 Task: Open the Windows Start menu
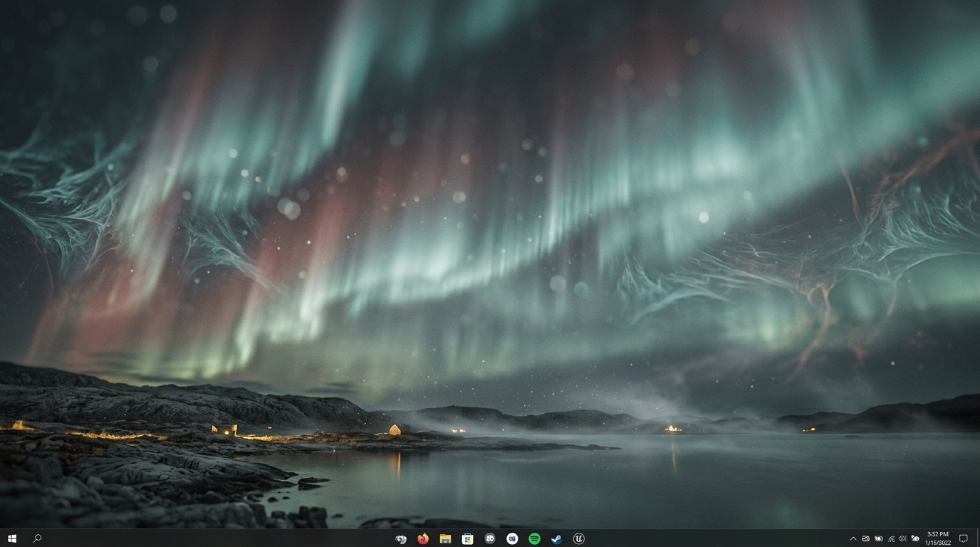(11, 538)
